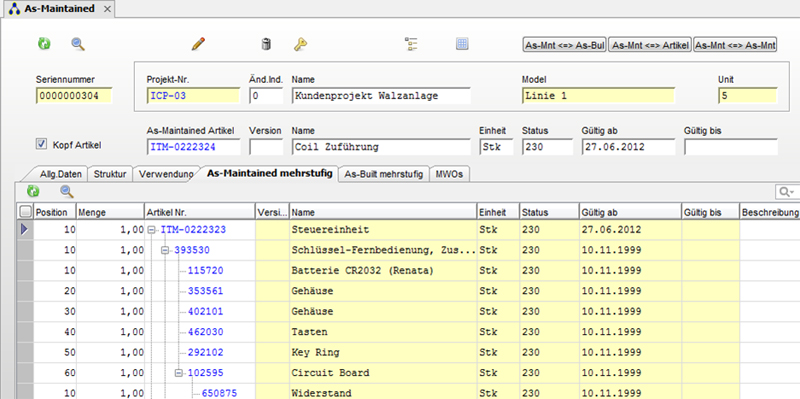
Task: Click the Schlüssel-Fernbedienung name cell
Action: click(383, 251)
